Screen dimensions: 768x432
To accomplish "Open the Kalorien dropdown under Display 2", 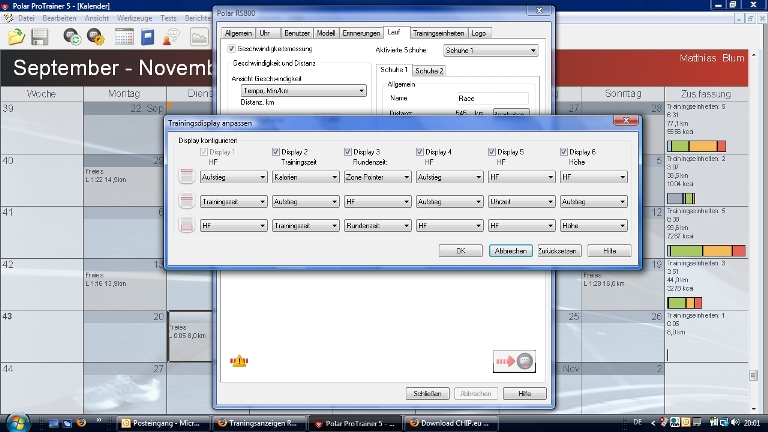I will click(x=305, y=176).
